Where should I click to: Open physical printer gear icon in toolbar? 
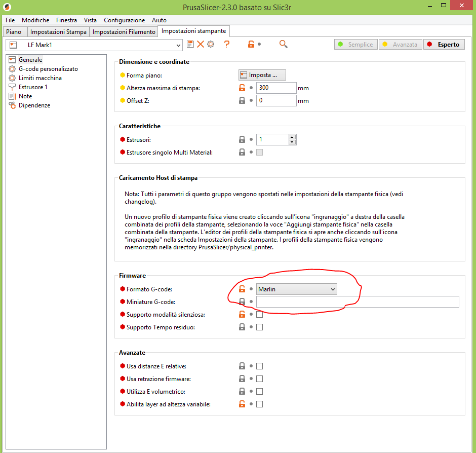(x=211, y=45)
